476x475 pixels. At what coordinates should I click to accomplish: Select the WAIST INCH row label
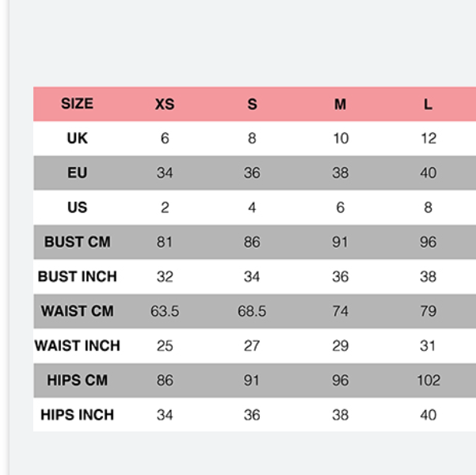pos(77,346)
